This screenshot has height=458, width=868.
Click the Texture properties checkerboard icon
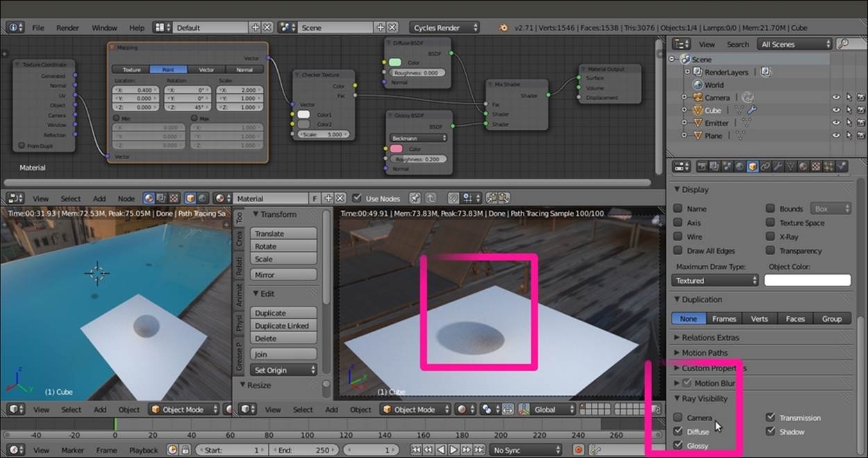(816, 167)
